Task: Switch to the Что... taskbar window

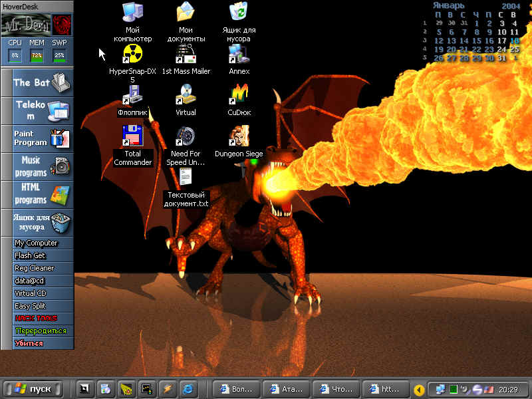Action: tap(336, 389)
